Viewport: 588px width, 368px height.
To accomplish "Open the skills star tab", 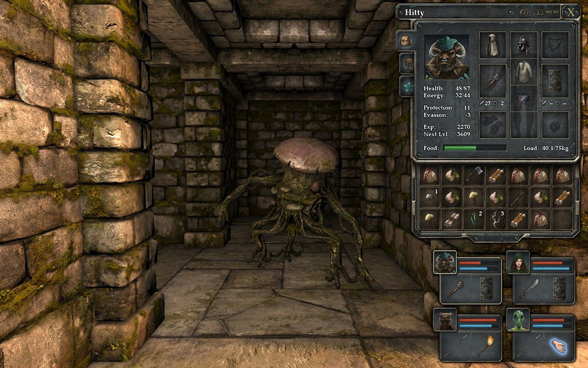I will [x=406, y=86].
